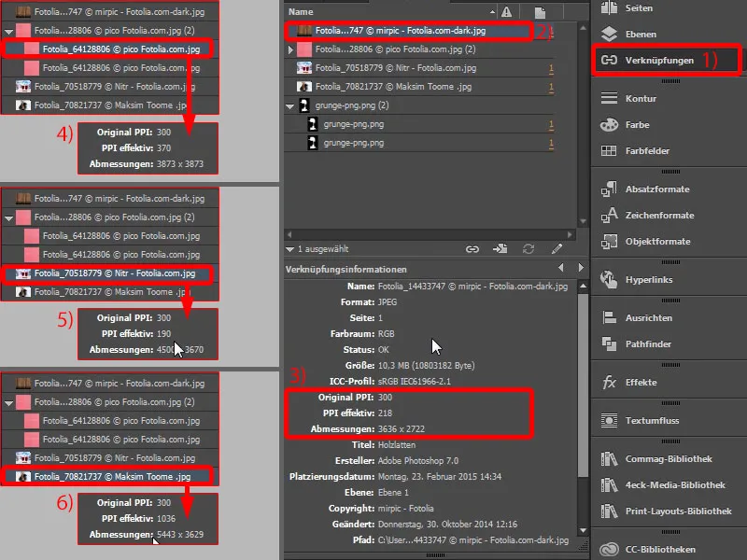
Task: Collapse the grunge-png.png (2) group
Action: point(289,106)
